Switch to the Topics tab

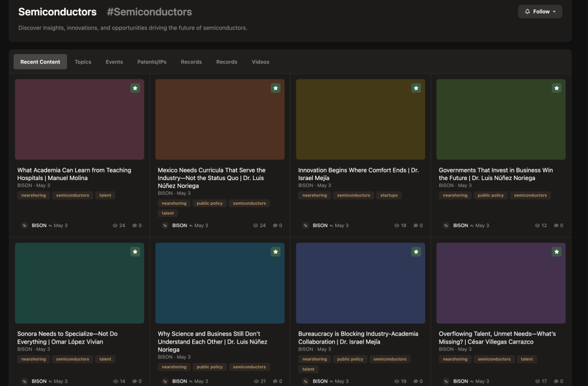pyautogui.click(x=83, y=62)
